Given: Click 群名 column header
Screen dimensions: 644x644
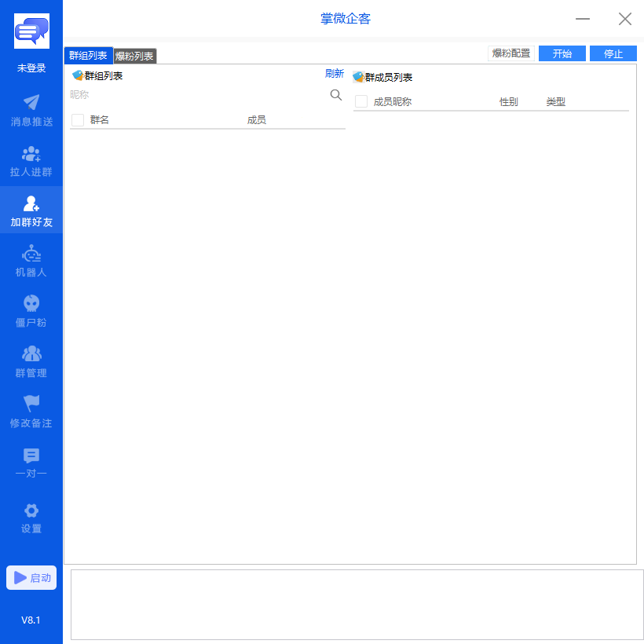Looking at the screenshot, I should (x=100, y=120).
